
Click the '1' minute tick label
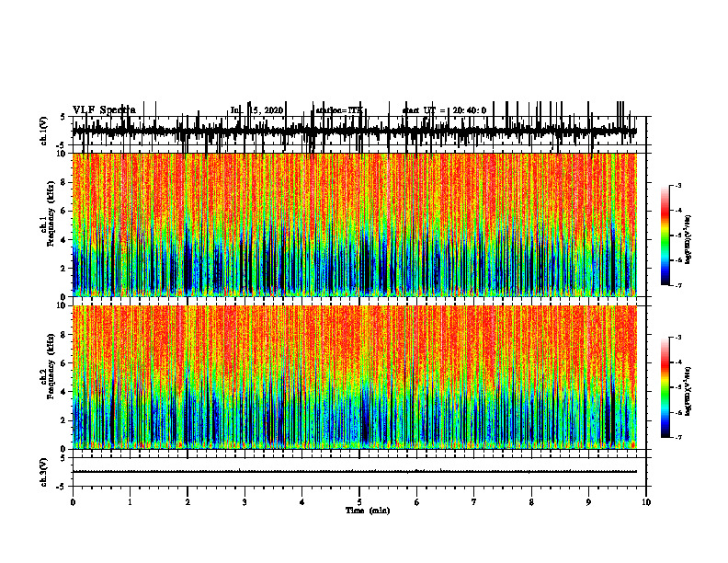click(130, 502)
